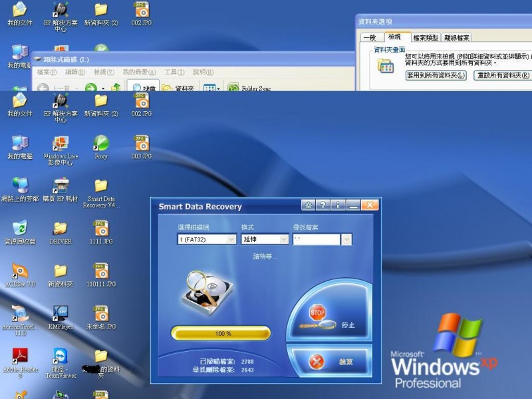Open the 檢視(V) menu in Explorer
532x399 pixels.
(104, 72)
